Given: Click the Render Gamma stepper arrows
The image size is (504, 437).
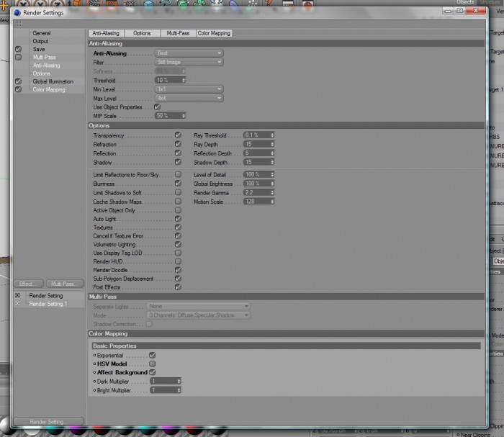Looking at the screenshot, I should (x=272, y=192).
